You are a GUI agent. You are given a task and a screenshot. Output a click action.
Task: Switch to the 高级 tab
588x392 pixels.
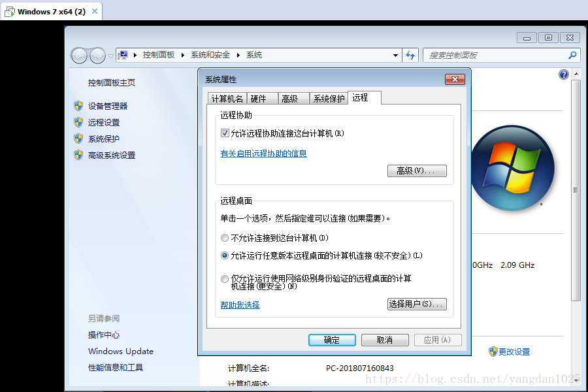[293, 99]
